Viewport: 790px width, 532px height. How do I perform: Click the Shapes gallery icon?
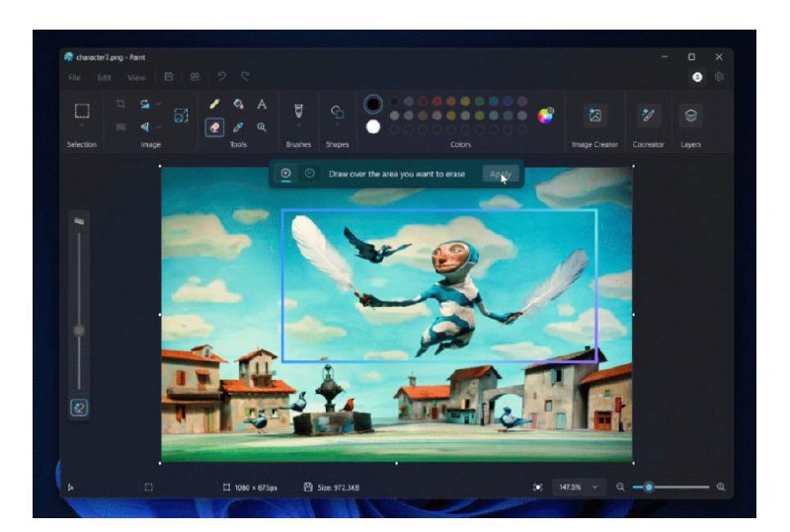[x=337, y=112]
